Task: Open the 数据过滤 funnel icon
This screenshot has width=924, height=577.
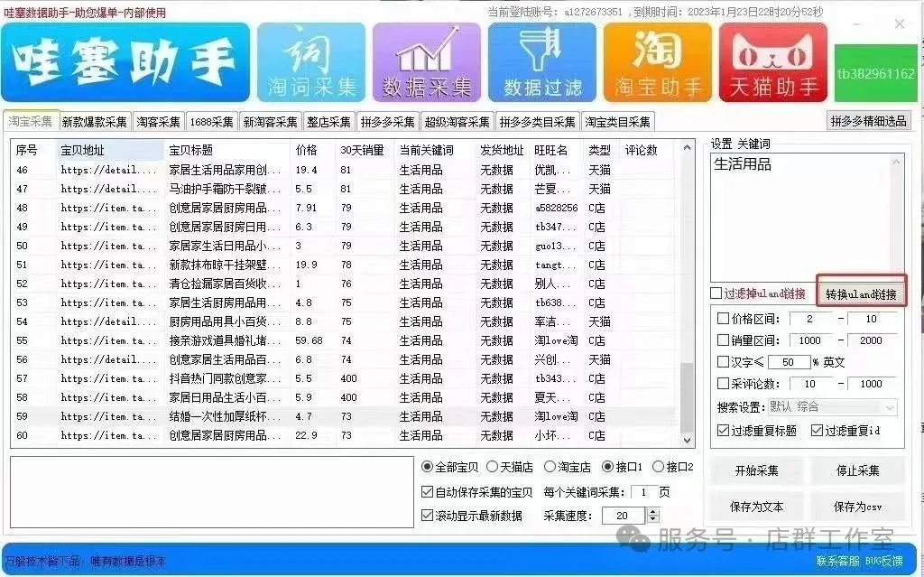Action: tap(542, 61)
